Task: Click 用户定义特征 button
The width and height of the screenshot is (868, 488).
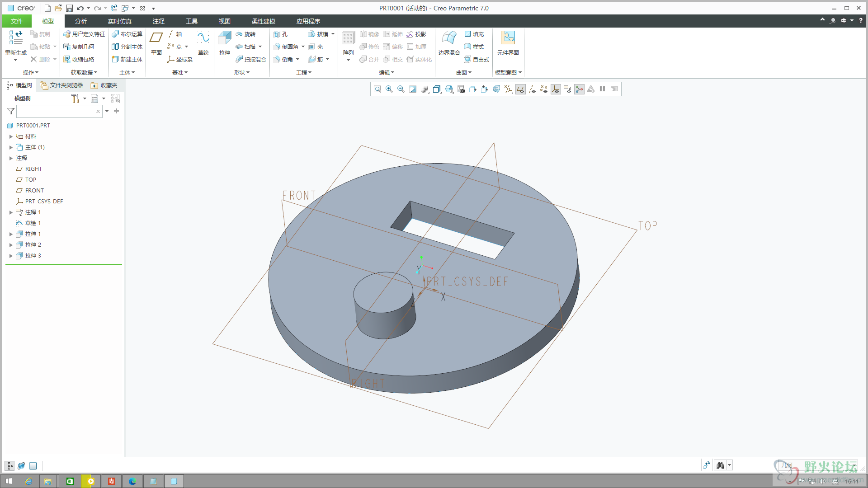Action: tap(84, 34)
